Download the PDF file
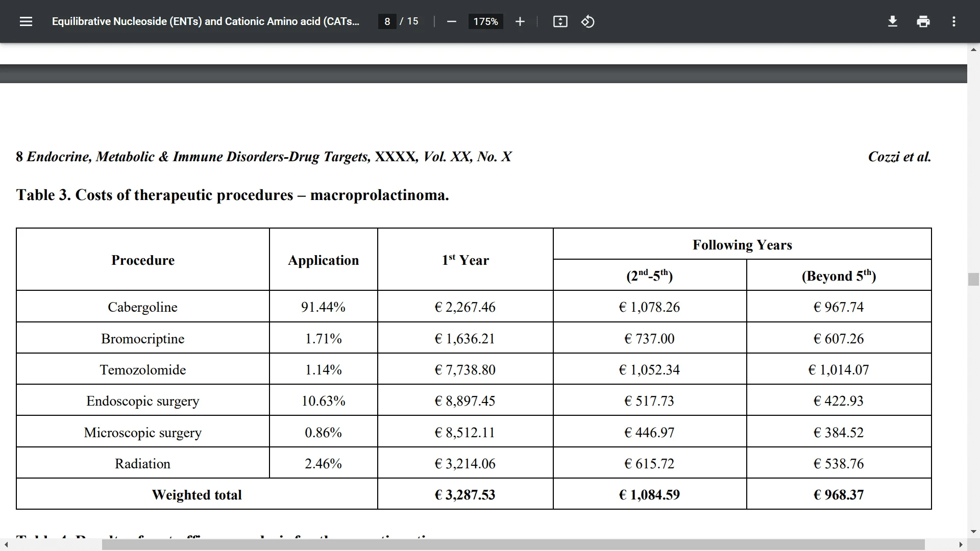The height and width of the screenshot is (551, 980). tap(892, 21)
